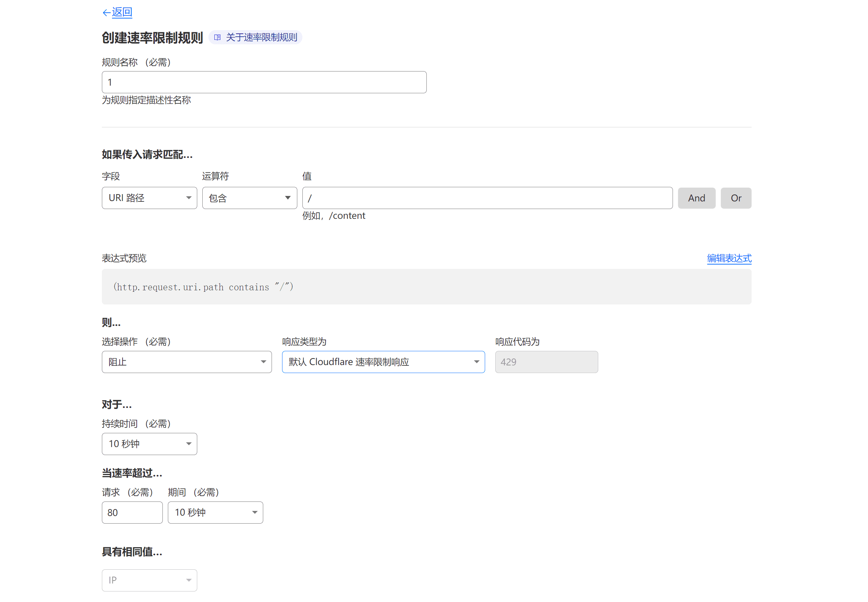Open the 选择操作 dropdown set to 阻止

tap(187, 362)
